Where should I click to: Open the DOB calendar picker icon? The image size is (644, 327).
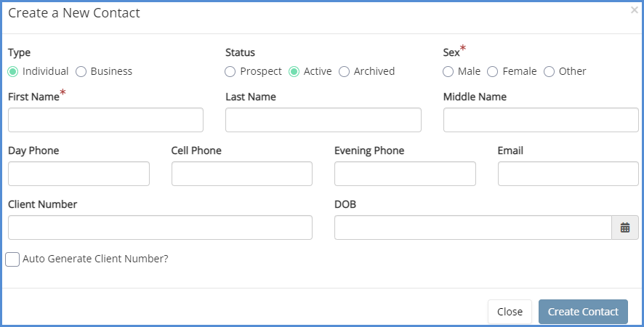(624, 227)
